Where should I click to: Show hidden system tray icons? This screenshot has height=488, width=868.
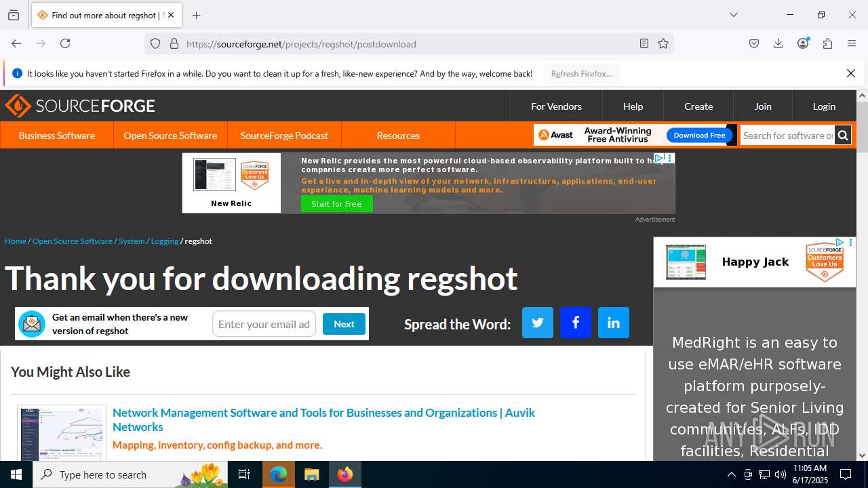tap(731, 474)
